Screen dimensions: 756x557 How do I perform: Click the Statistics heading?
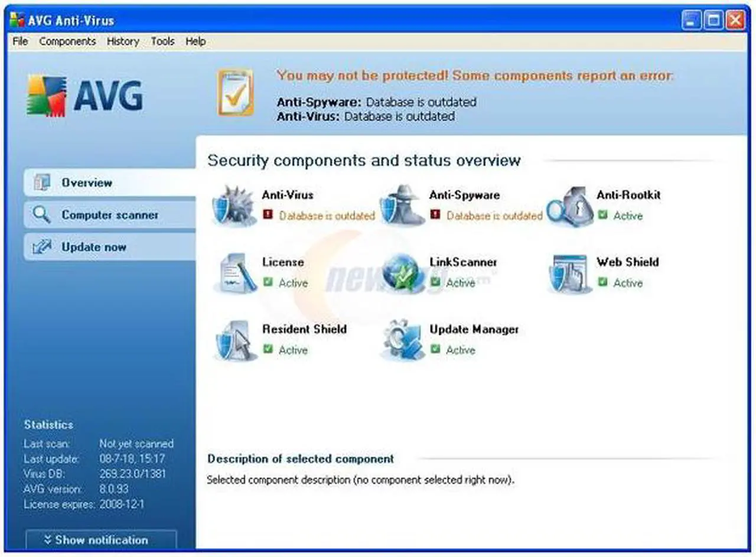tap(48, 425)
